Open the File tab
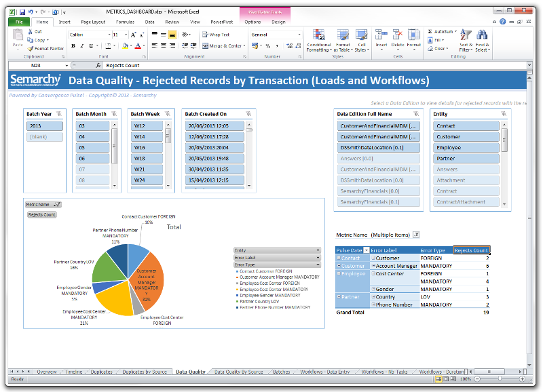The height and width of the screenshot is (392, 543). pyautogui.click(x=19, y=22)
